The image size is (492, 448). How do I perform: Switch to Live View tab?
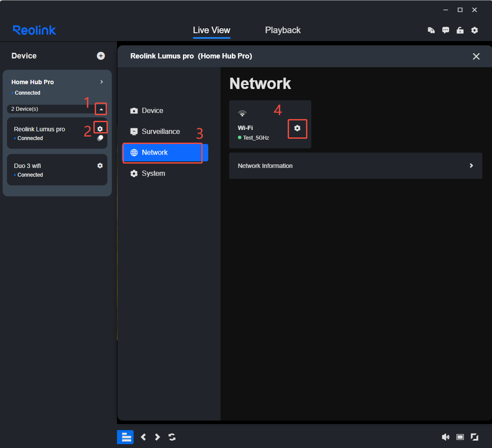point(211,30)
